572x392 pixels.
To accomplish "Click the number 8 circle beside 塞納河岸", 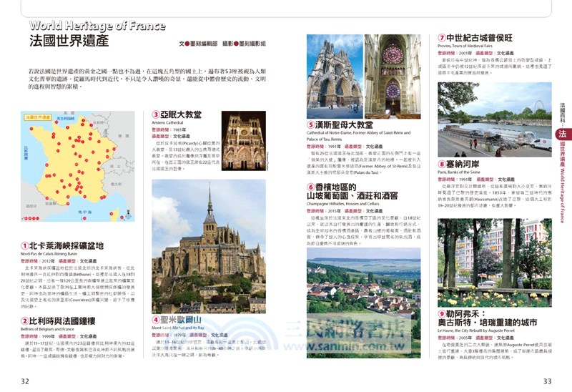I will [x=442, y=164].
